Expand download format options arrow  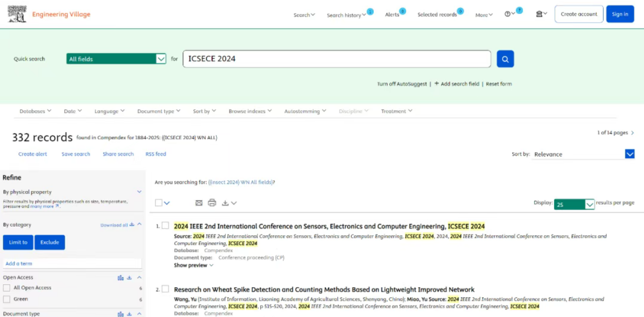tap(234, 203)
